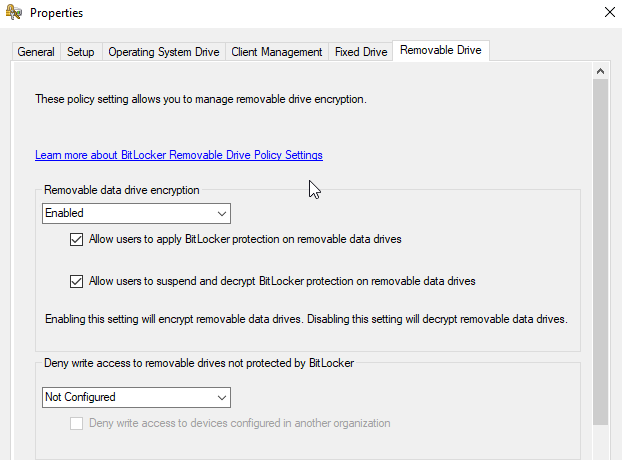Click the scrollbar up arrow
The height and width of the screenshot is (460, 622).
[600, 71]
